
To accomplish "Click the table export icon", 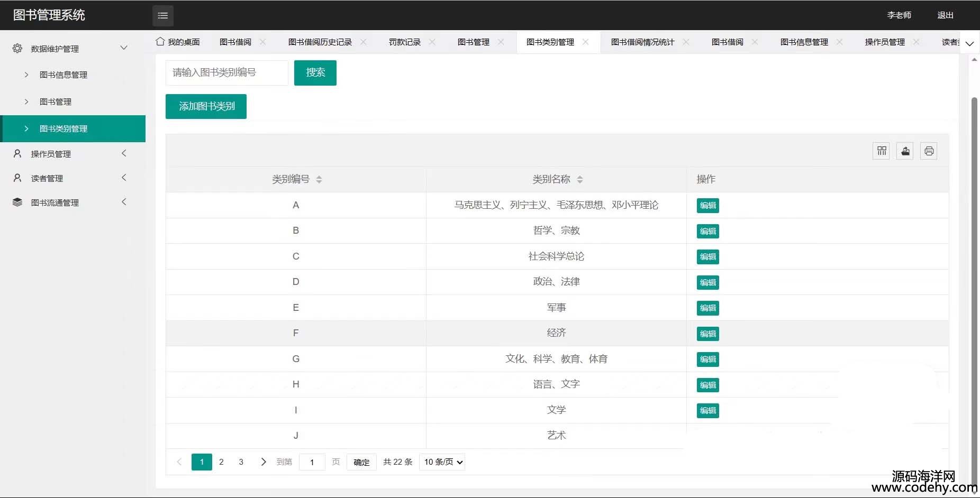I will tap(905, 151).
